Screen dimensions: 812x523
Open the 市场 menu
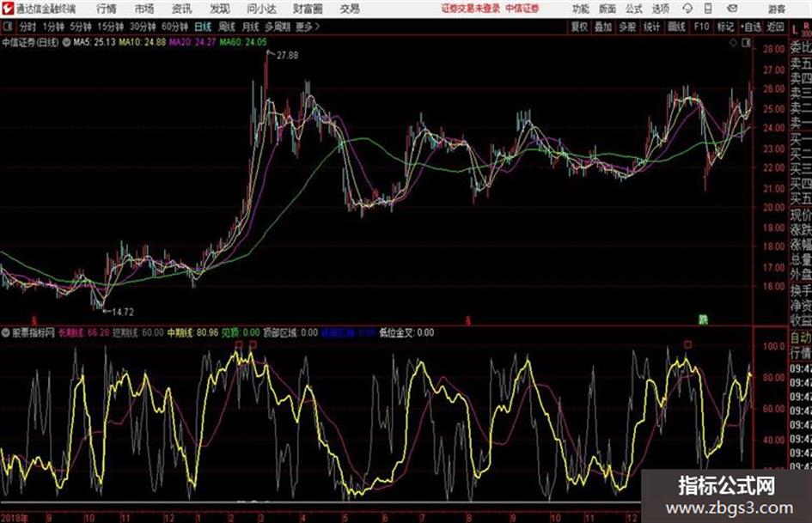[144, 9]
